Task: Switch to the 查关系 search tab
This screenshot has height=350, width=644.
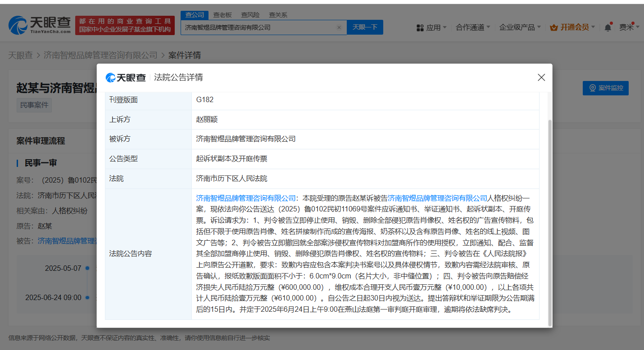Action: [x=278, y=15]
